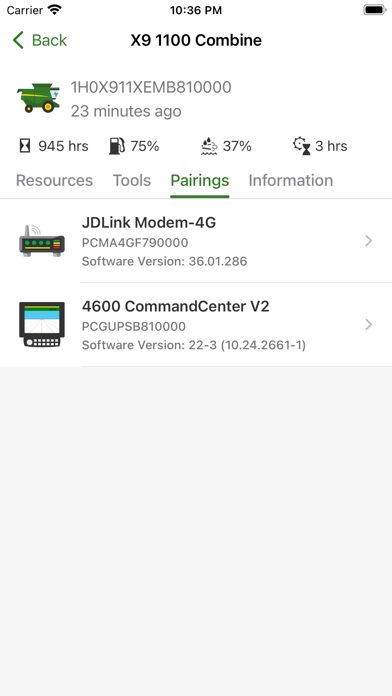Viewport: 392px width, 696px height.
Task: Open JDLink Modem-4G details chevron
Action: point(368,241)
